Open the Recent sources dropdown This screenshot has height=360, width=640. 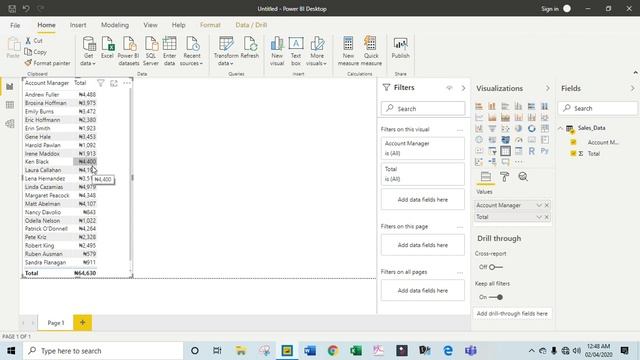point(191,51)
